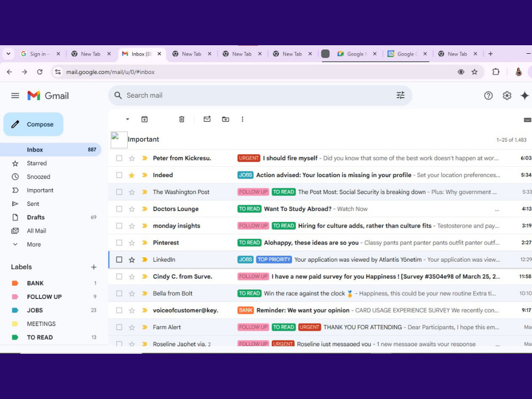Open the TO READ label in sidebar
532x399 pixels.
click(x=40, y=338)
